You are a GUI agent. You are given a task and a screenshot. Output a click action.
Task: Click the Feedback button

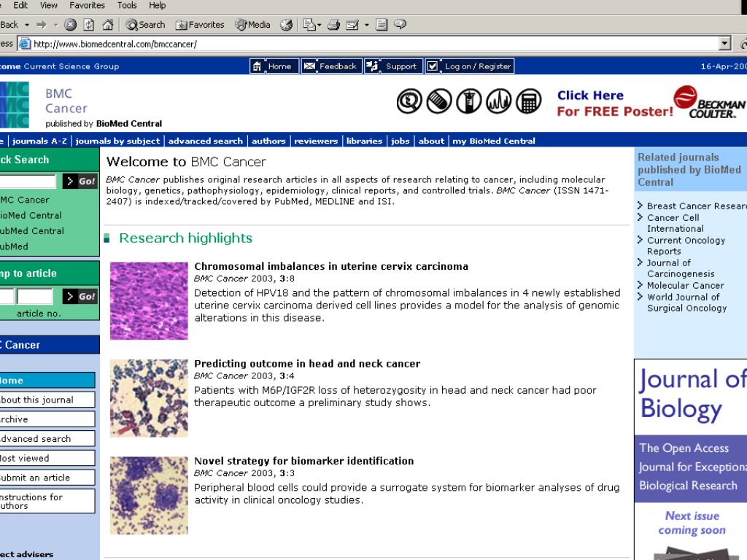[x=332, y=66]
